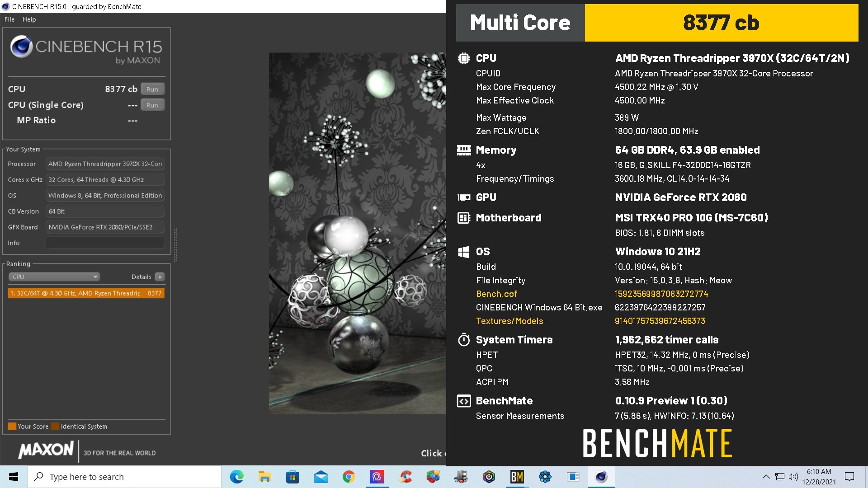Open the colorful cube app in the taskbar

pos(433,477)
